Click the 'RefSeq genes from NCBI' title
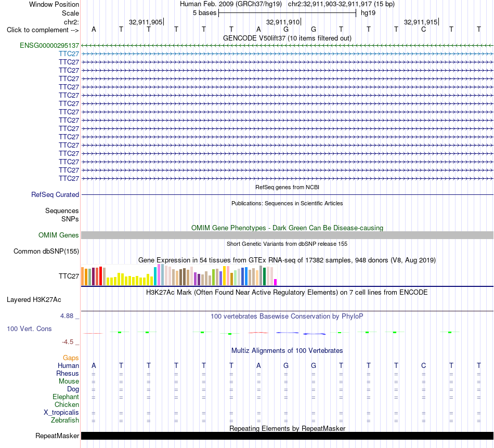This screenshot has width=494, height=448. [287, 187]
